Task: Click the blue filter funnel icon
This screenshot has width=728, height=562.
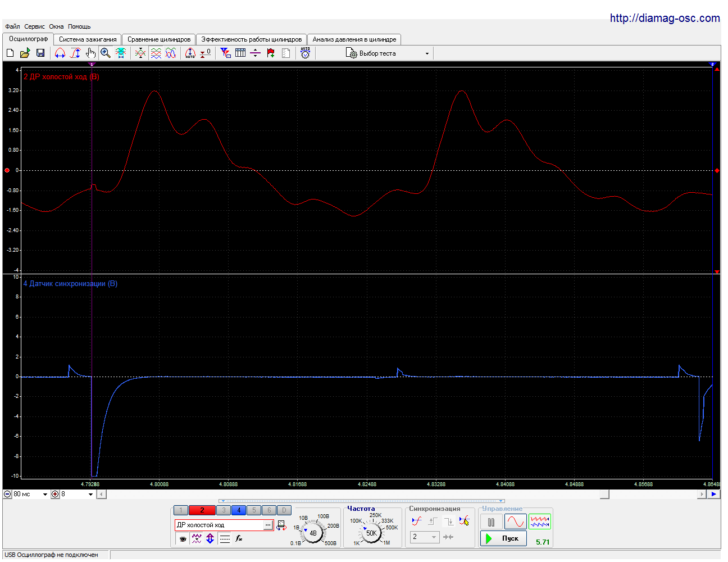Action: [225, 53]
